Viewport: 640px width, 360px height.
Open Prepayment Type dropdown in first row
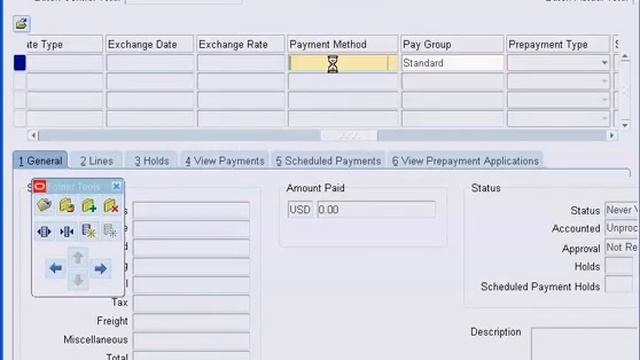[604, 63]
